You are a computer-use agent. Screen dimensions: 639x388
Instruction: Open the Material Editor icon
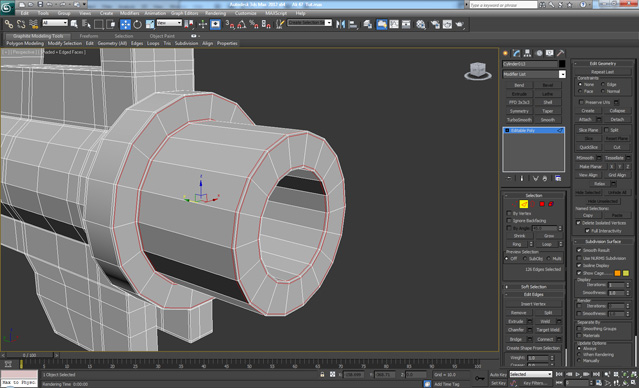tap(421, 24)
